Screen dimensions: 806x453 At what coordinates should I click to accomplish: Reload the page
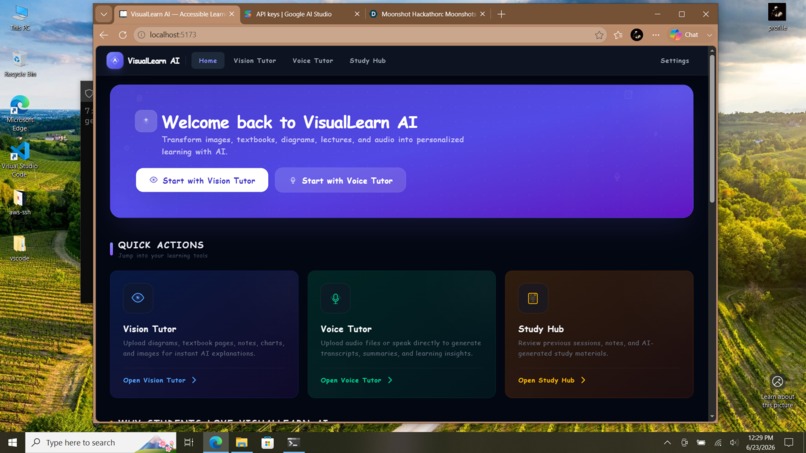(x=122, y=35)
